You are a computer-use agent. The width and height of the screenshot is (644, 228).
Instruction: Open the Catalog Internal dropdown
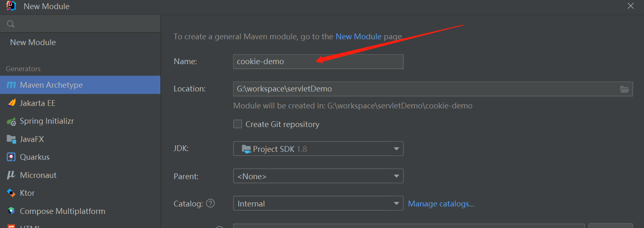[x=318, y=204]
